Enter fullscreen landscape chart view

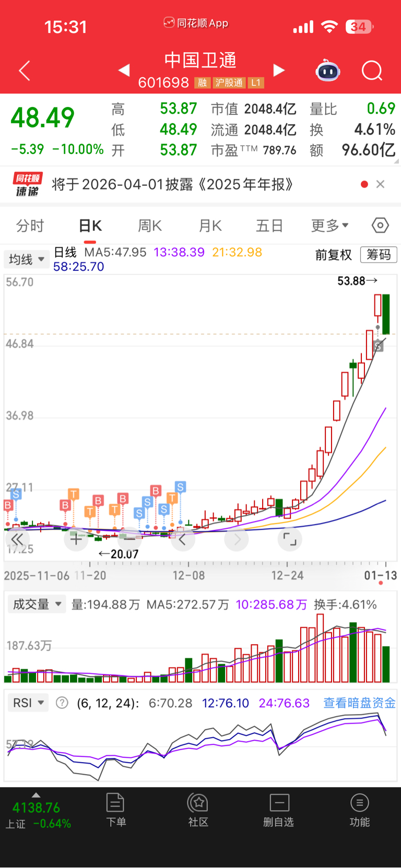pyautogui.click(x=290, y=539)
